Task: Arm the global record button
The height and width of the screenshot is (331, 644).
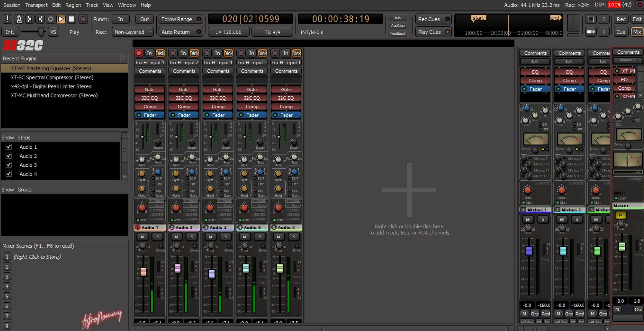Action: [83, 19]
